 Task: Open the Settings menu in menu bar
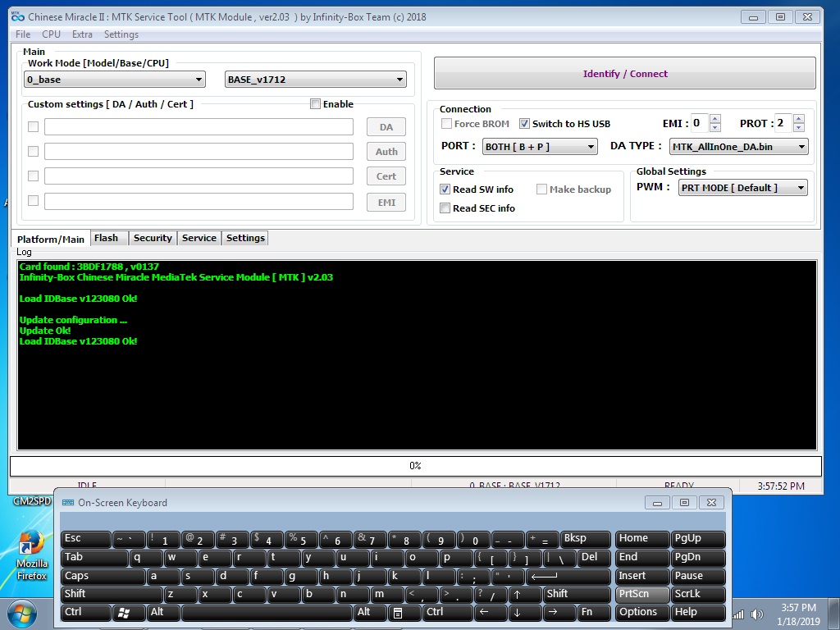point(121,34)
